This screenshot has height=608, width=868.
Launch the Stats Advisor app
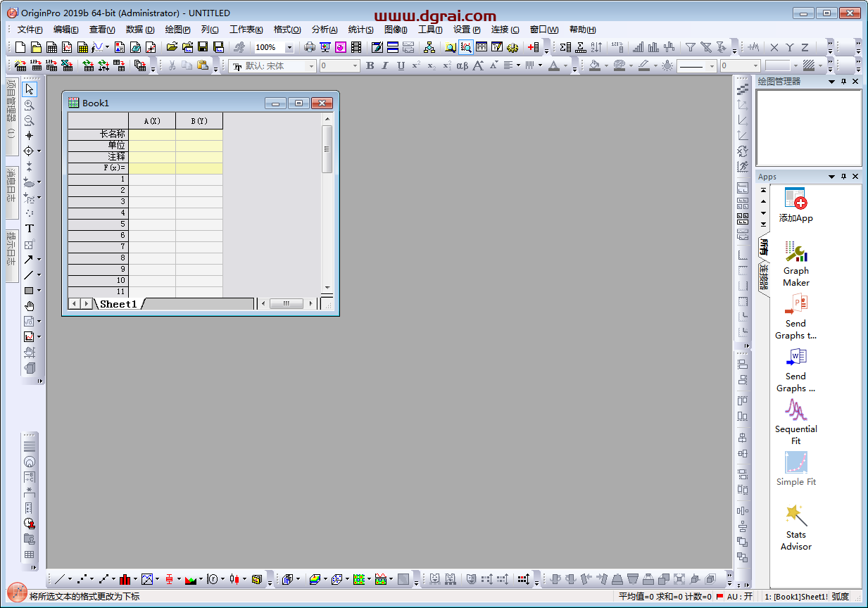tap(795, 528)
